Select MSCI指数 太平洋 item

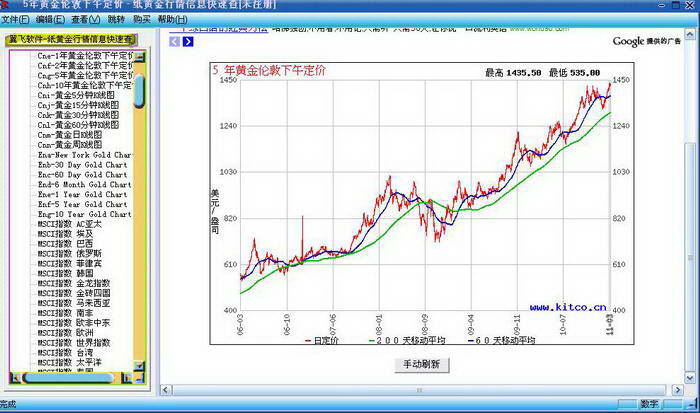click(70, 362)
